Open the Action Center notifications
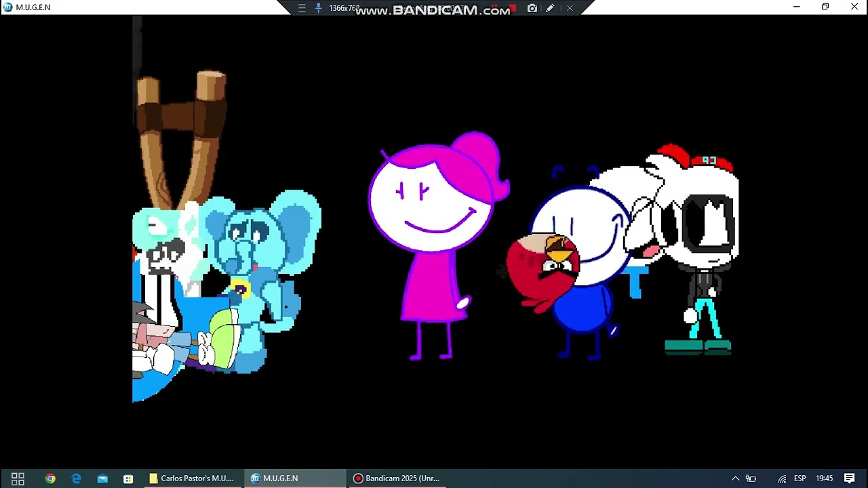 [850, 479]
